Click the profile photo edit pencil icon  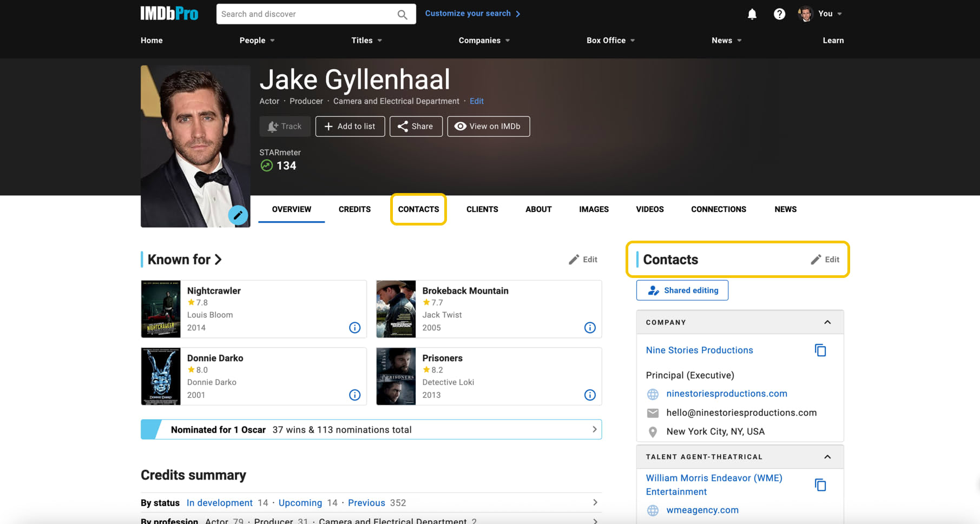point(238,215)
